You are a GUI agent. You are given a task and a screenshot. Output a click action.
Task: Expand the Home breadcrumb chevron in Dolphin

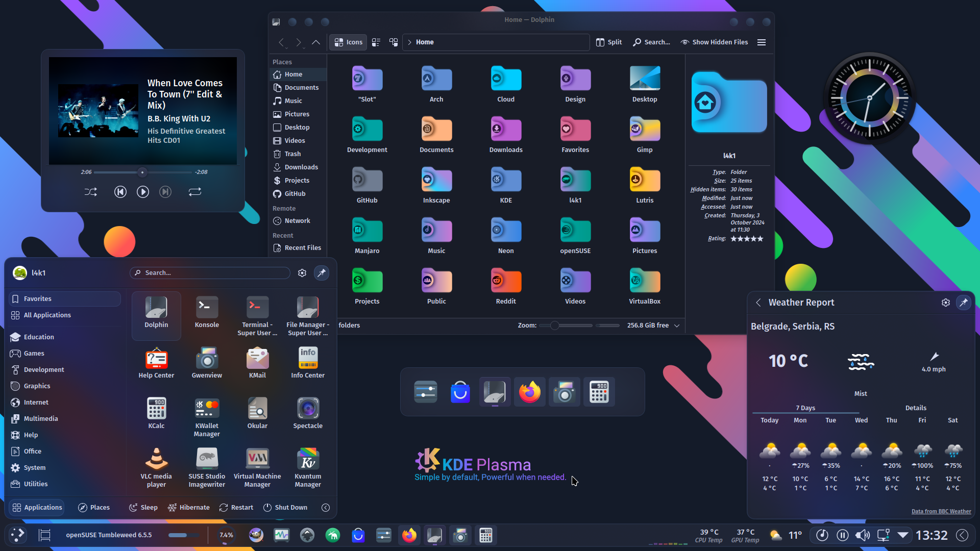tap(409, 42)
